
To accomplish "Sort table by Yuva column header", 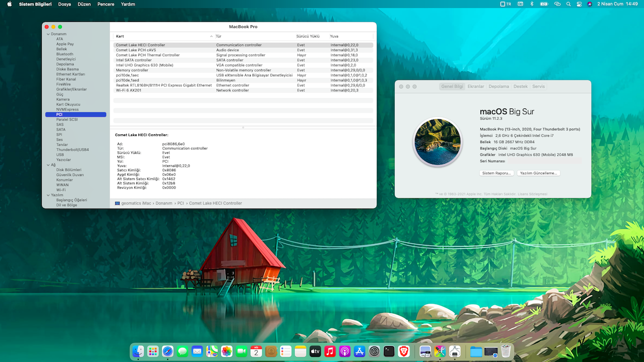I will click(351, 36).
